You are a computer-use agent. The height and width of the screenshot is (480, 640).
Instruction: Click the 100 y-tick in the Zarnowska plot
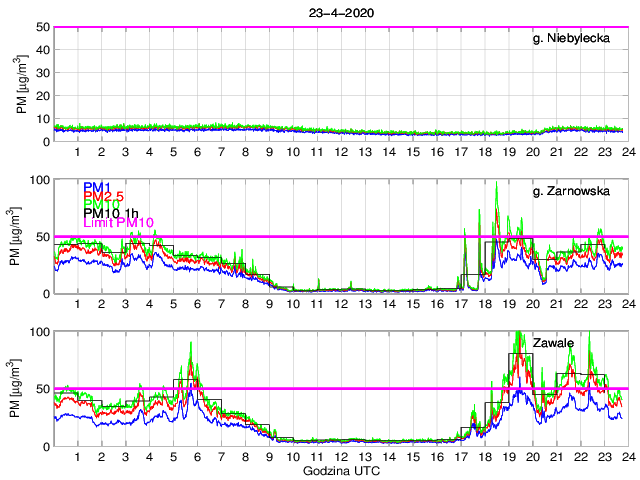[x=39, y=179]
